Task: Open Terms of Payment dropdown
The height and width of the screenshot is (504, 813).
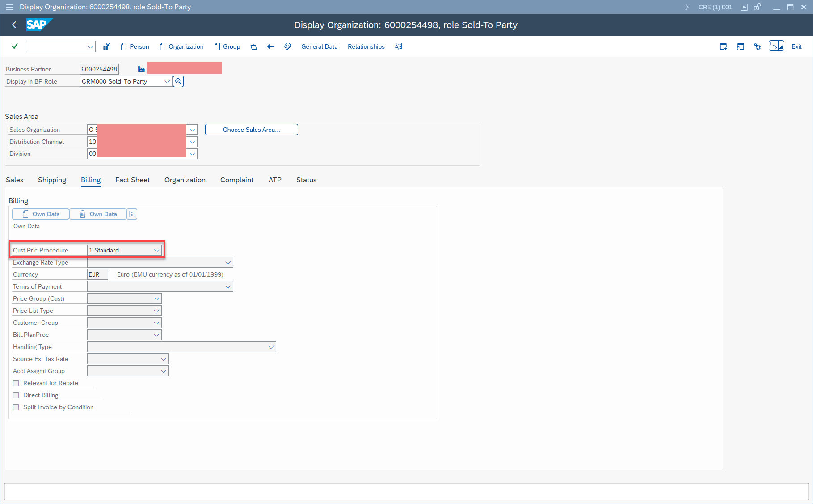Action: [228, 286]
